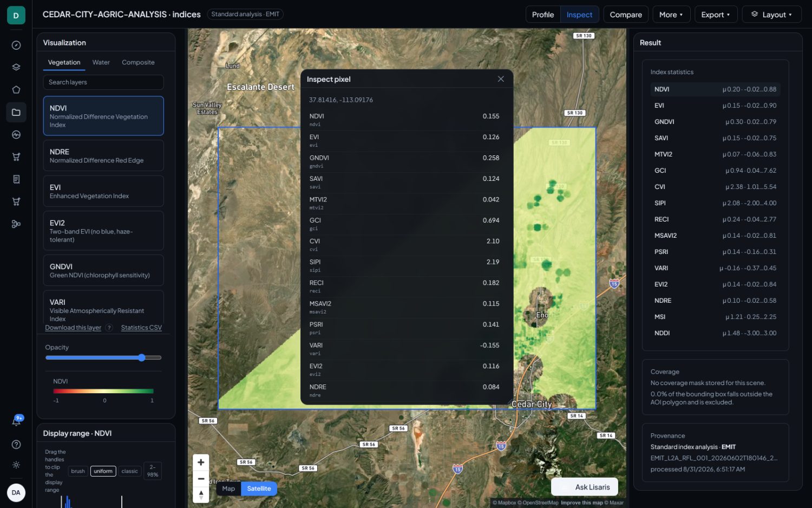Open the compass explore icon in sidebar
812x508 pixels.
[16, 45]
